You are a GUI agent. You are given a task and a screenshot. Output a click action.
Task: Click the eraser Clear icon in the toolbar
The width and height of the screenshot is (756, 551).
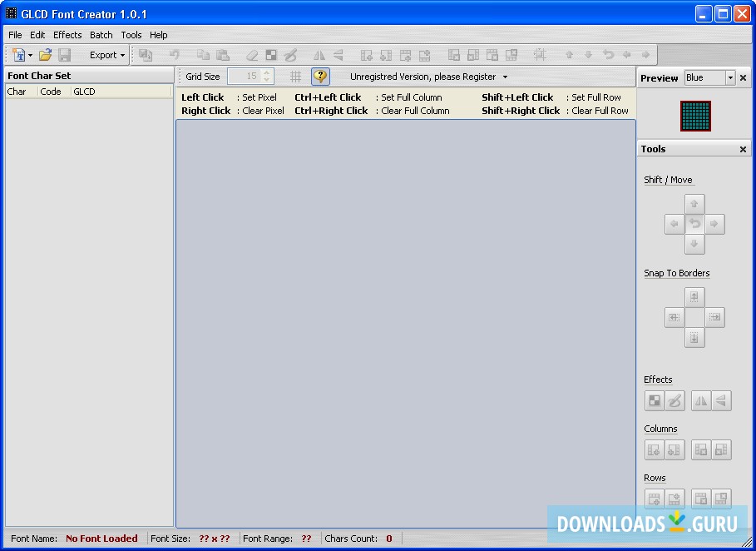click(252, 55)
